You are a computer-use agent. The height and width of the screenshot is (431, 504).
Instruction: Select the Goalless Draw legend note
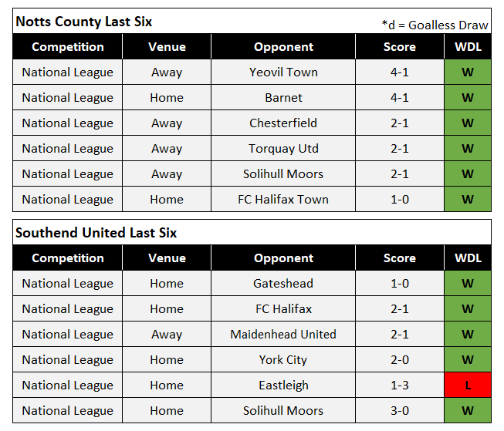coord(435,25)
